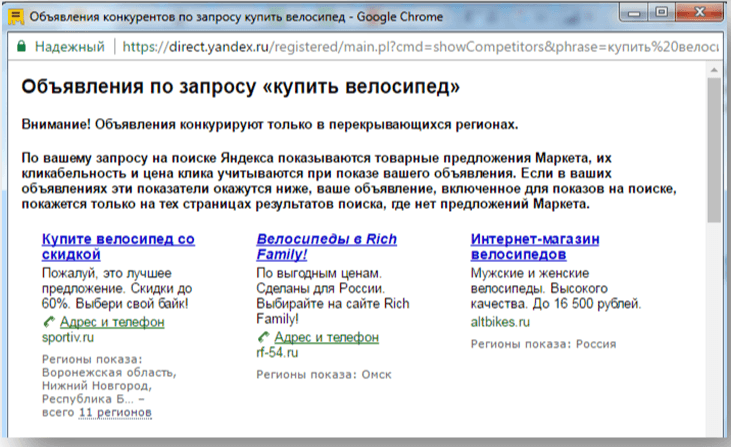731x447 pixels.
Task: Click the Market paragraph starting "По вашему запросу"
Action: (349, 181)
